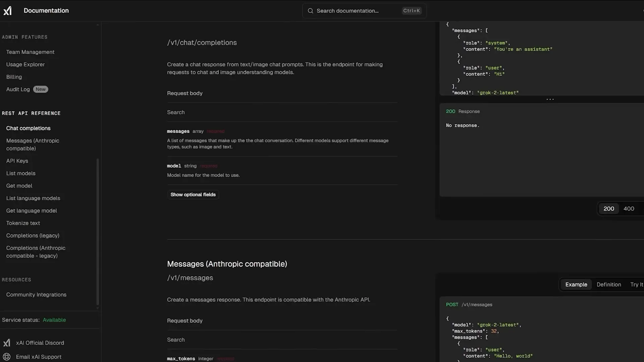Click the /v1/messages endpoint subtitle
Viewport: 644px width, 362px height.
[x=190, y=278]
